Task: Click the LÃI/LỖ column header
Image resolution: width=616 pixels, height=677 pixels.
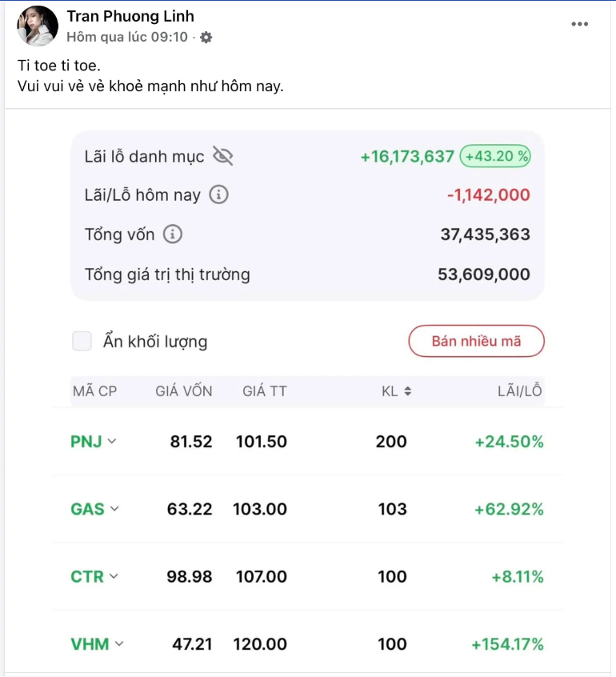Action: (518, 391)
